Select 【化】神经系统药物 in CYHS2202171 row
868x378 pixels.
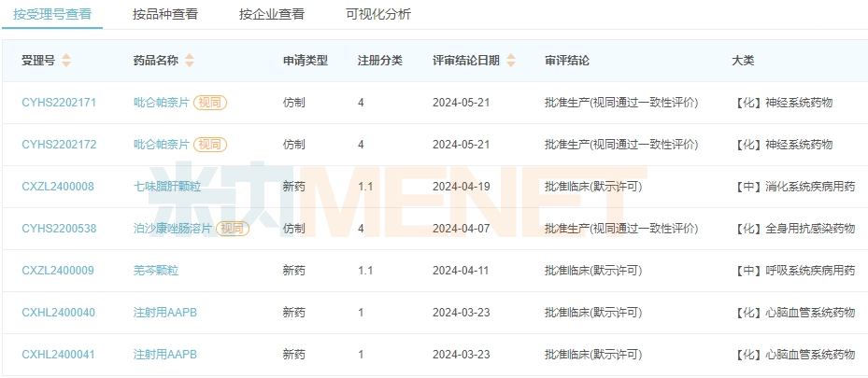tap(783, 103)
